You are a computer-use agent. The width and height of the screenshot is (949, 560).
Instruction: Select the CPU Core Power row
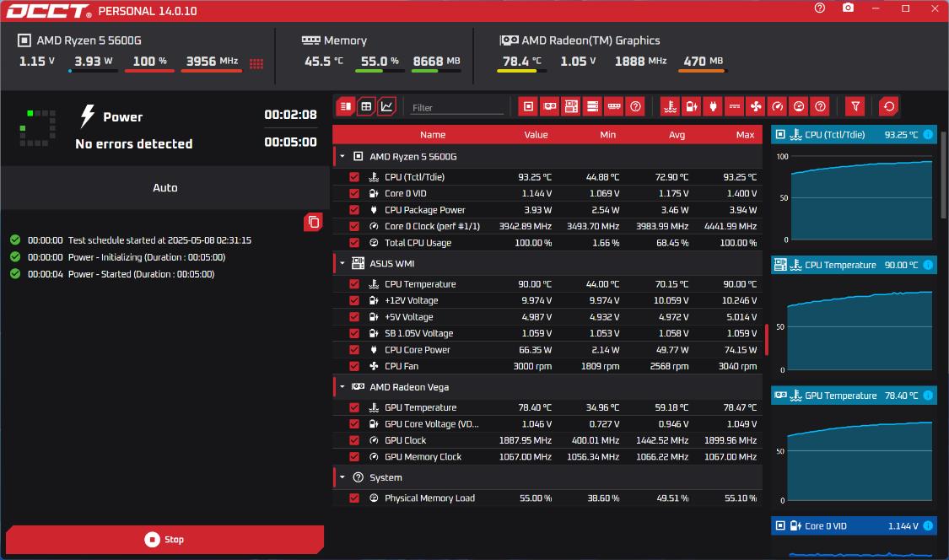(547, 349)
